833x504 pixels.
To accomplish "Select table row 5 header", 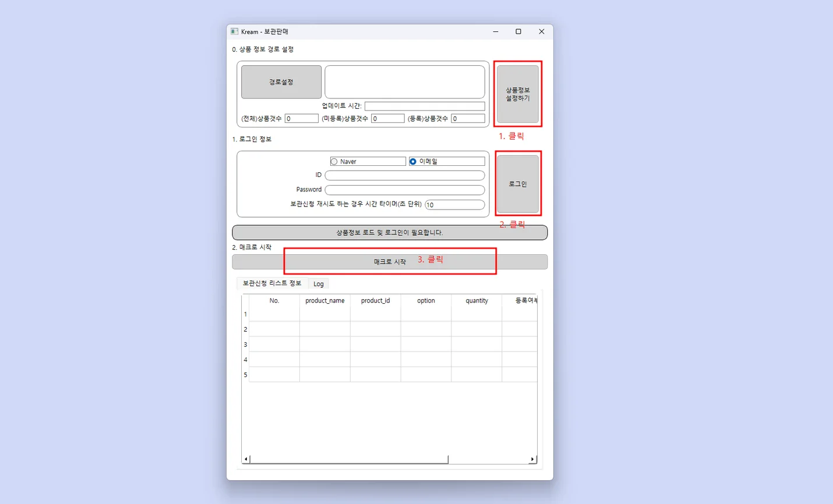I will click(x=245, y=375).
